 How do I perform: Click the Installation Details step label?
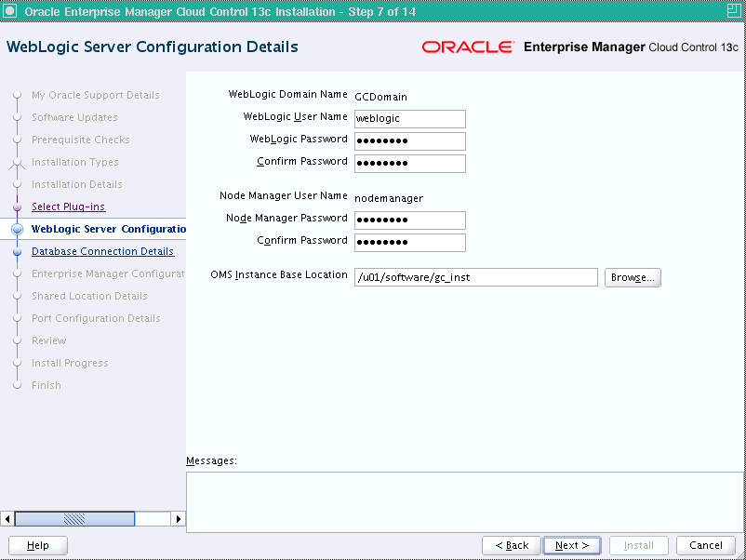coord(77,184)
